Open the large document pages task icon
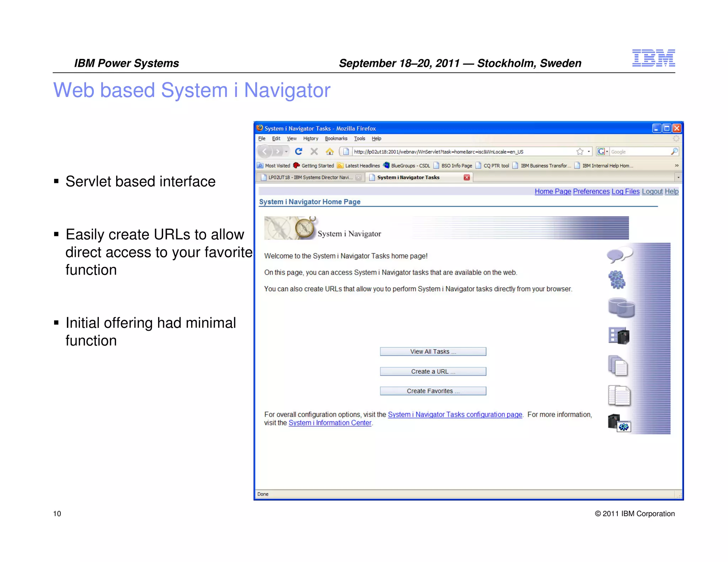This screenshot has height=562, width=728. (x=619, y=395)
